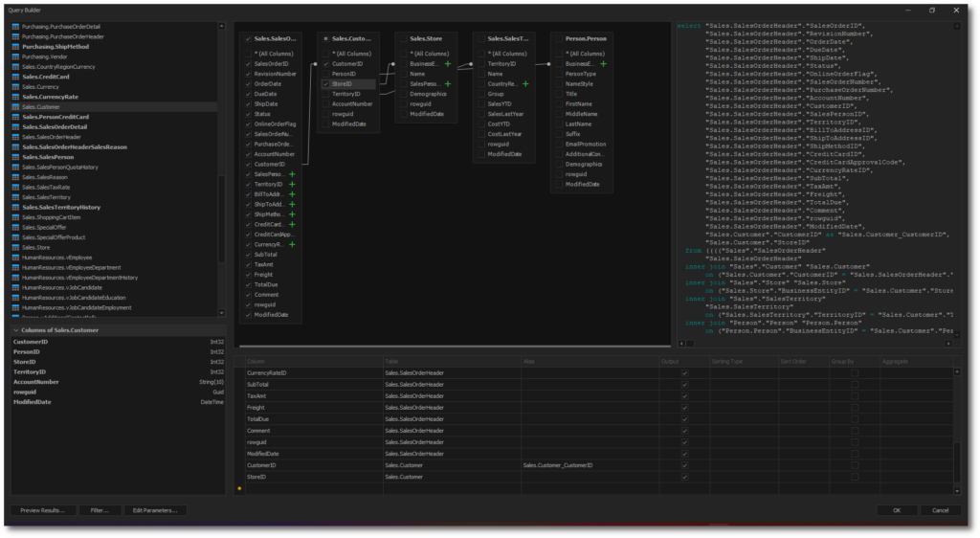Click the empty new row in column grid
The width and height of the screenshot is (980, 538).
[593, 488]
